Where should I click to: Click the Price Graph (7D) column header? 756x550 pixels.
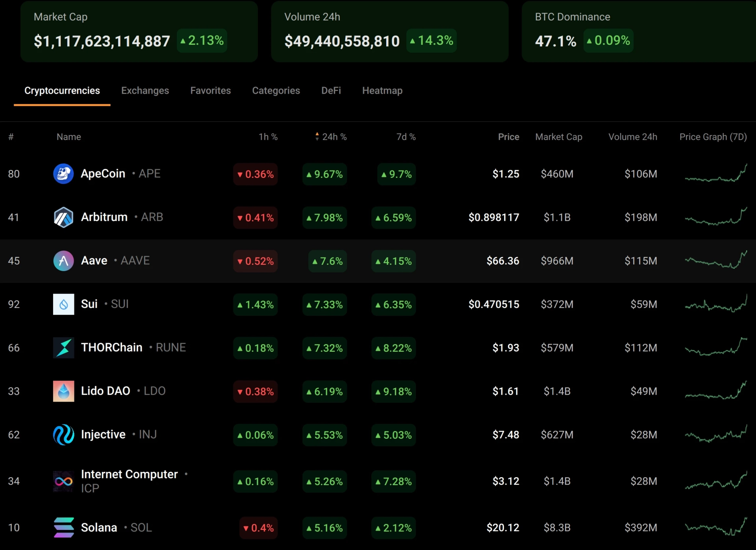point(713,137)
